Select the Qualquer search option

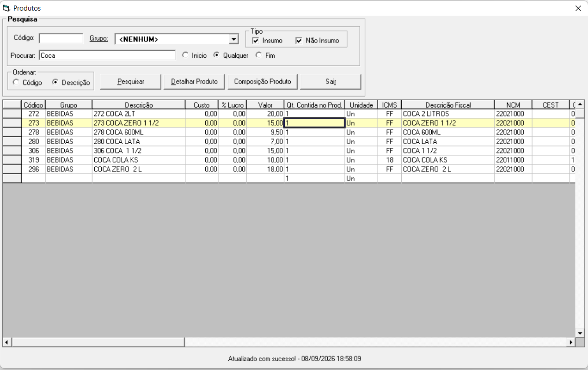216,55
